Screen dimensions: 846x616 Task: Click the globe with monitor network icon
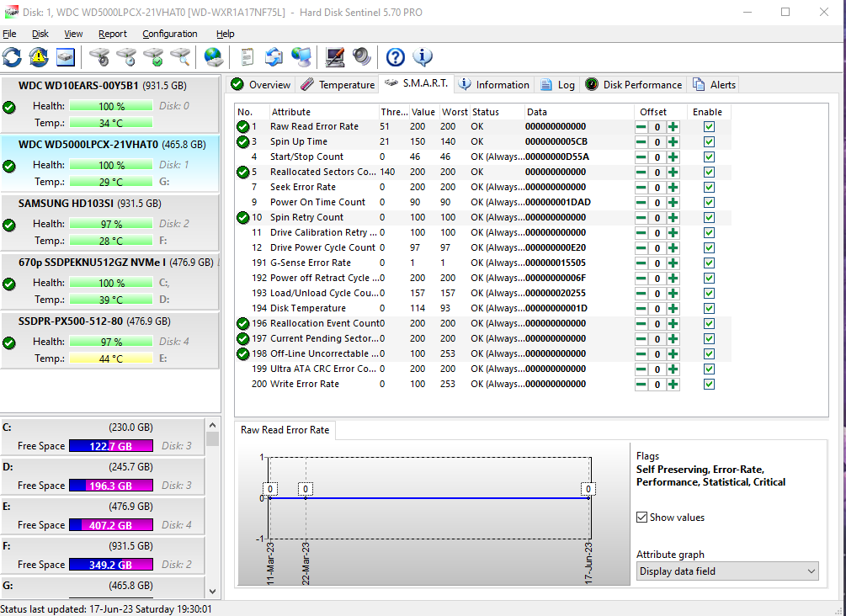pyautogui.click(x=301, y=56)
